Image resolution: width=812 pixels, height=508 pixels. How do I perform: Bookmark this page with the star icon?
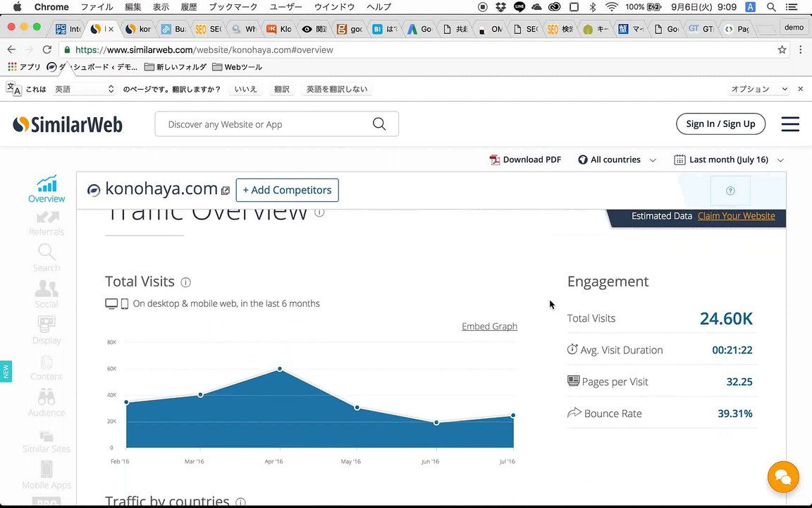pyautogui.click(x=782, y=50)
